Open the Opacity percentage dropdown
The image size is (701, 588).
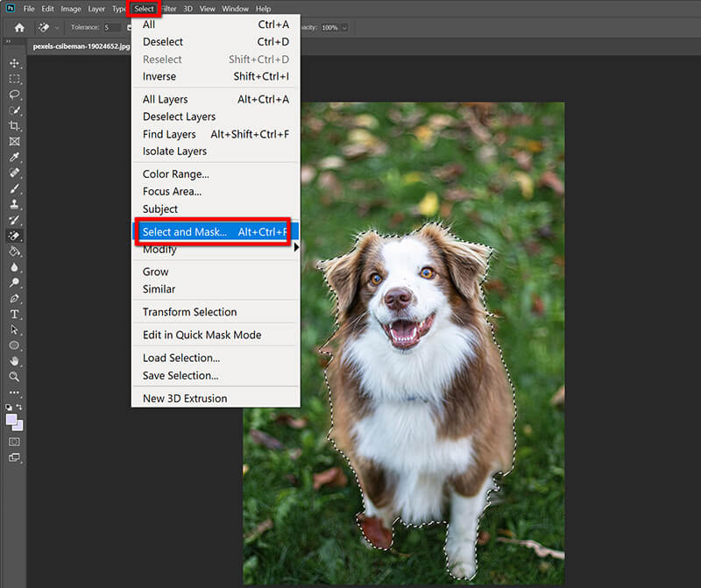click(344, 28)
